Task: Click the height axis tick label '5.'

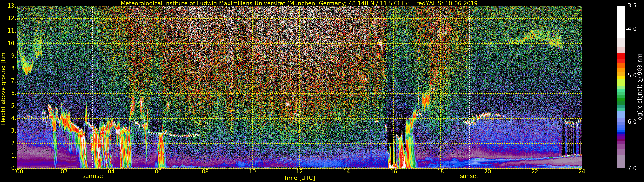Action: pyautogui.click(x=13, y=106)
